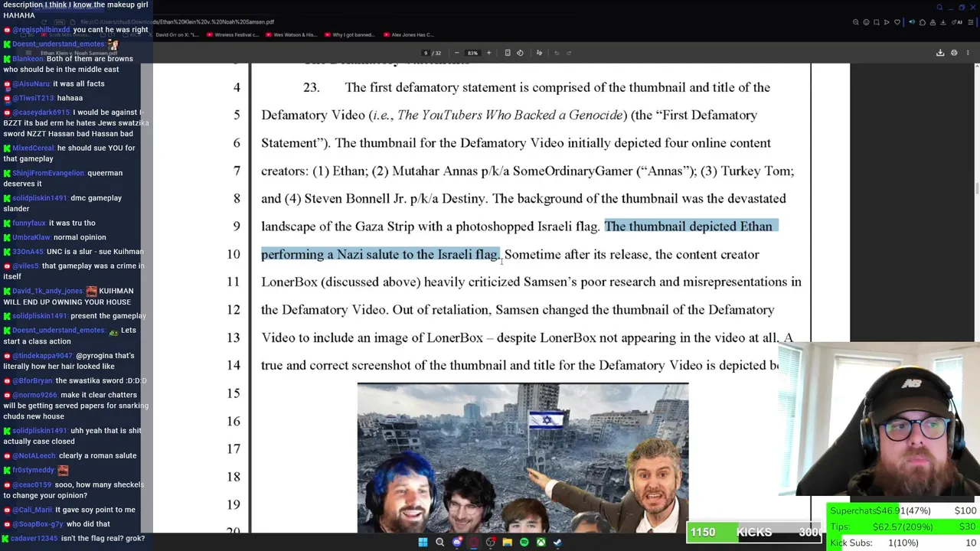Open the Xbox app from the taskbar
Viewport: 980px width, 551px height.
(541, 542)
